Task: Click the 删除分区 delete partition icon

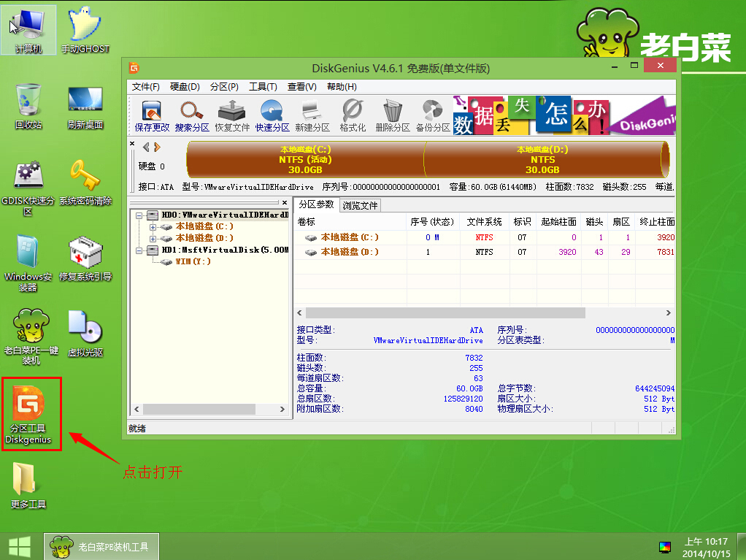Action: coord(393,115)
